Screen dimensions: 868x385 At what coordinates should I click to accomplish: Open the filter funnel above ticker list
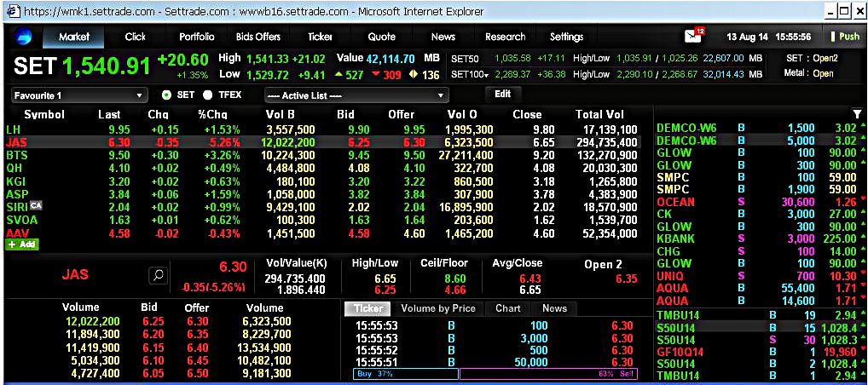858,114
